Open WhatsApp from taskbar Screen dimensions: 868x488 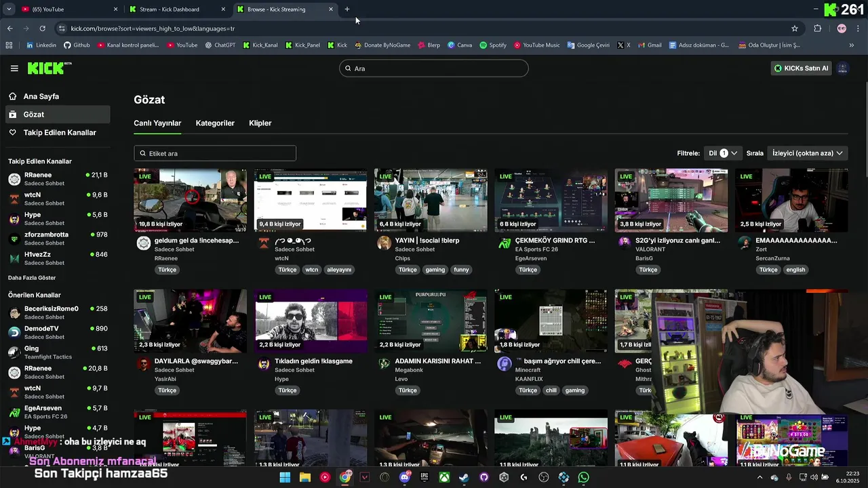tap(584, 477)
